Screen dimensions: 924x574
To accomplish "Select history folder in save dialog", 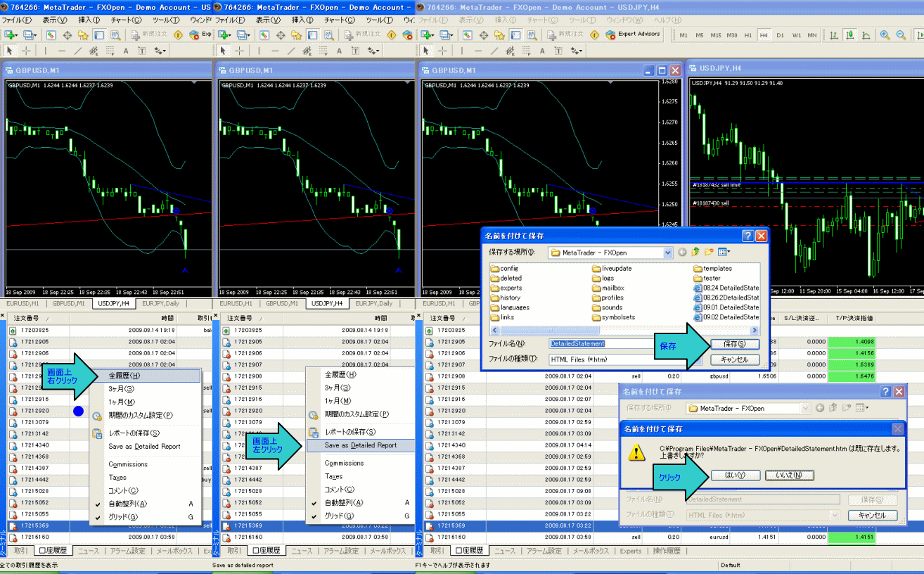I will coord(505,298).
